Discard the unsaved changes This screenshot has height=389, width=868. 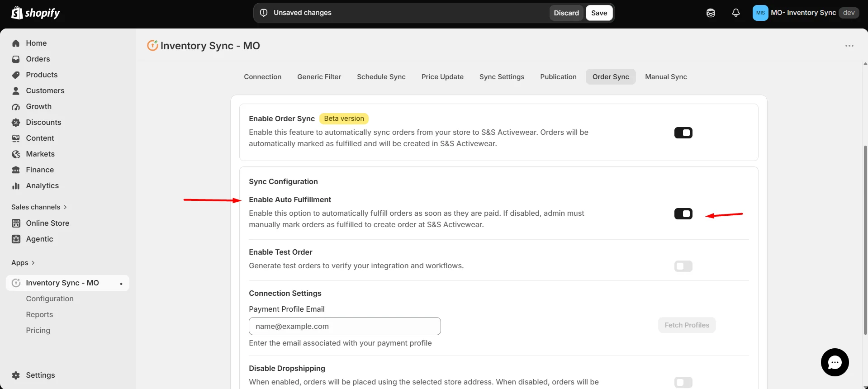[x=566, y=13]
